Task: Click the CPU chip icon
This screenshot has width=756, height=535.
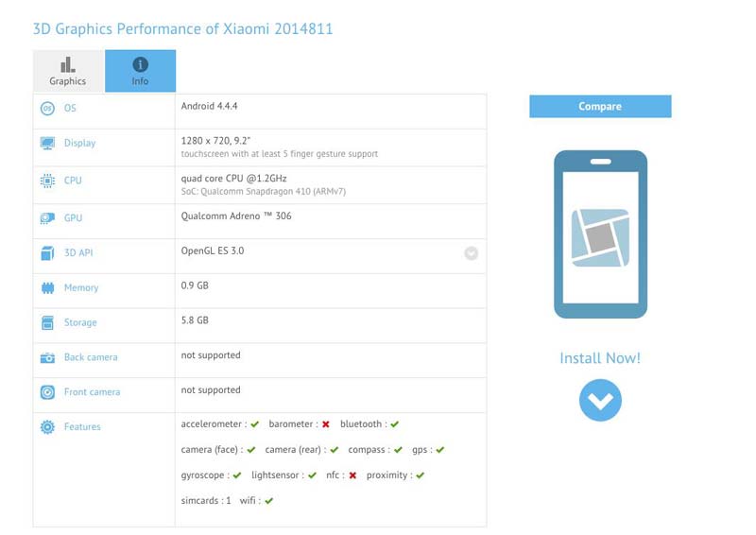Action: (47, 181)
